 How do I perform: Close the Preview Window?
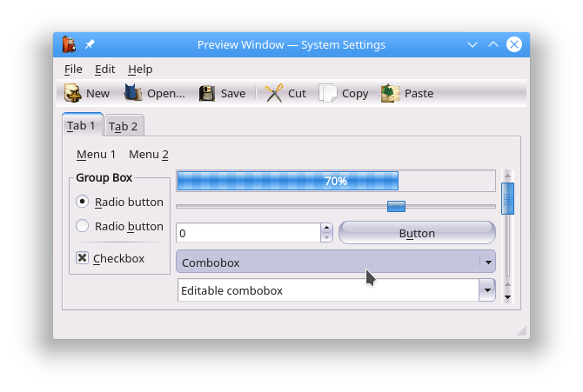point(514,44)
